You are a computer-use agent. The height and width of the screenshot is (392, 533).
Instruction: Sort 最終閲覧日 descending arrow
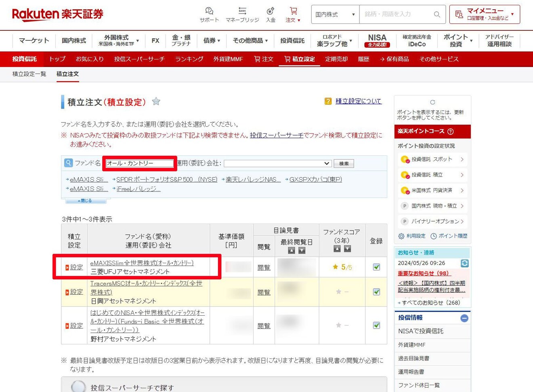pyautogui.click(x=302, y=250)
